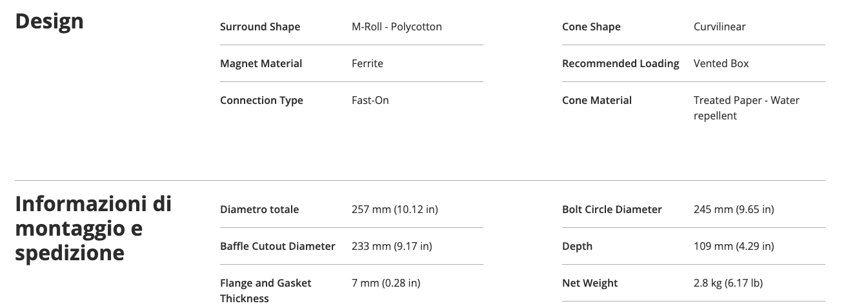The width and height of the screenshot is (868, 308).
Task: Click the Informazioni di montaggio e spedizione heading
Action: coord(94,228)
